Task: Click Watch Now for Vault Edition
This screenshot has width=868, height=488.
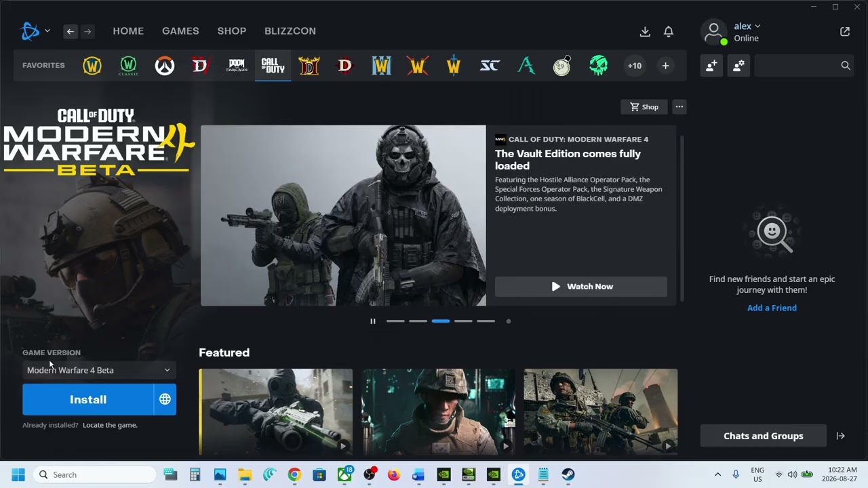Action: tap(581, 287)
